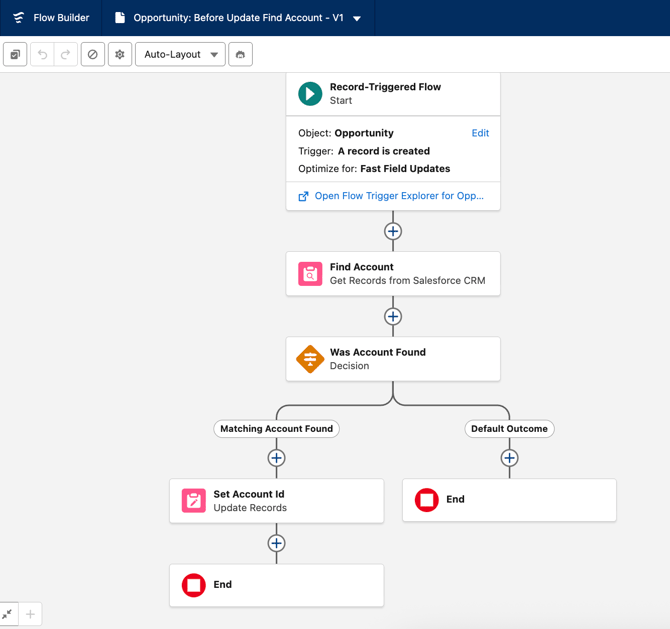
Task: Click the Record-Triggered Flow title
Action: coord(385,87)
